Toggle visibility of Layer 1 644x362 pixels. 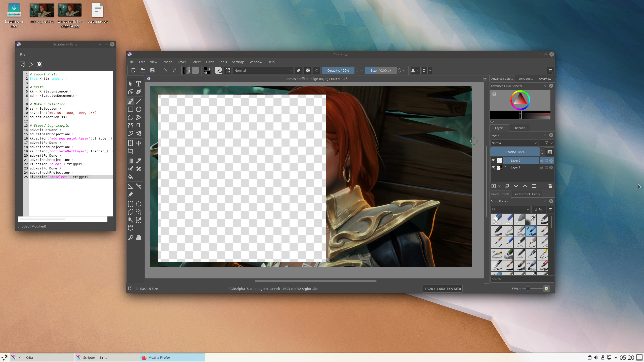click(493, 167)
